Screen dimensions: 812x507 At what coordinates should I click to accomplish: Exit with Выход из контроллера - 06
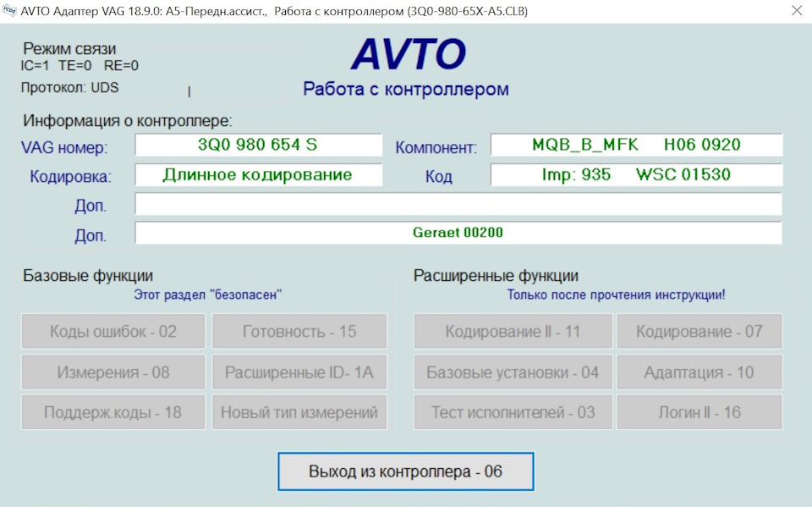click(x=405, y=471)
